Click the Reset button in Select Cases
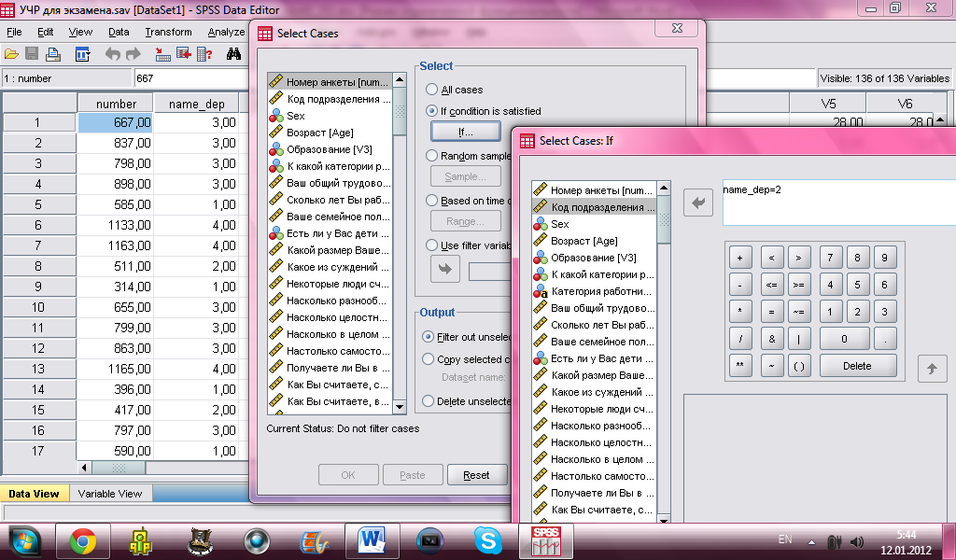The height and width of the screenshot is (560, 956). coord(477,475)
